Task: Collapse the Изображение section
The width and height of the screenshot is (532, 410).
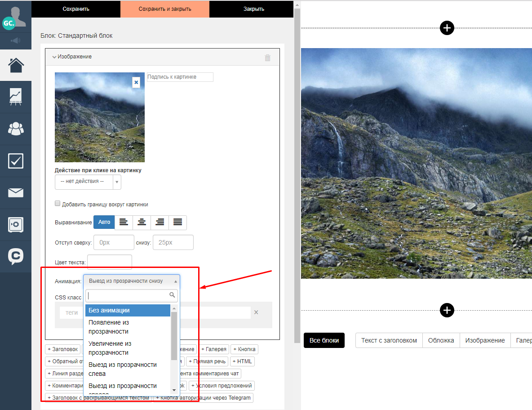Action: (54, 57)
